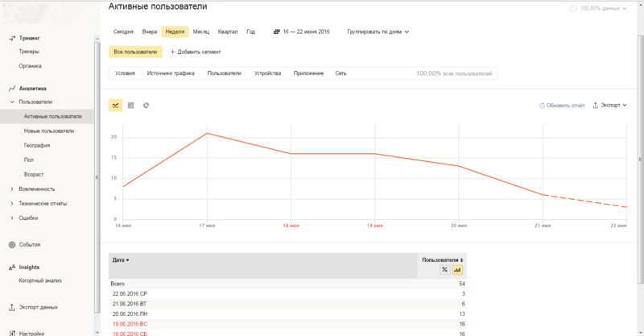644x336 pixels.
Task: Click the refresh icon next to Обновить отчёт
Action: point(542,105)
